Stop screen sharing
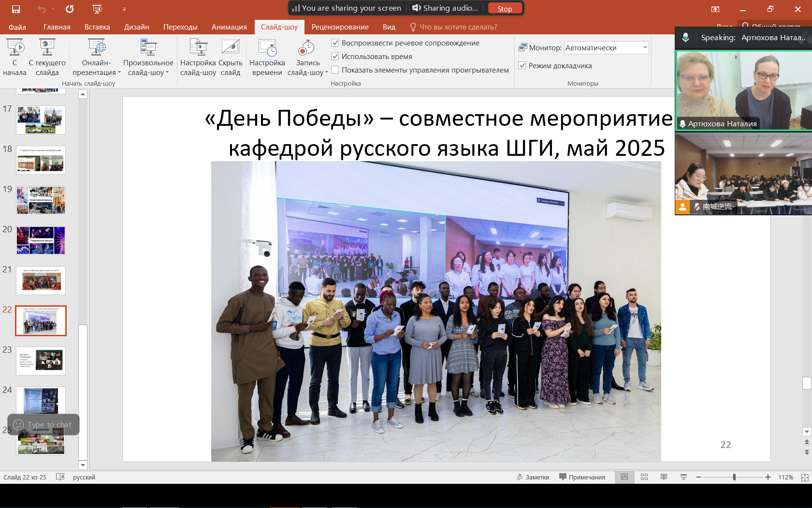 tap(505, 9)
